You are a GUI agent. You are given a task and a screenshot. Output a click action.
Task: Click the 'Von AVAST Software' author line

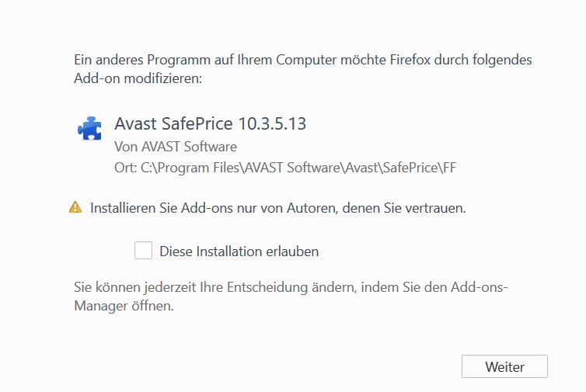click(x=176, y=146)
